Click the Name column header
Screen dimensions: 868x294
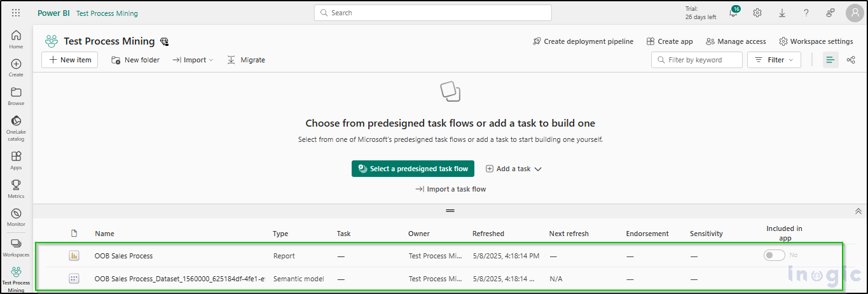pos(104,234)
